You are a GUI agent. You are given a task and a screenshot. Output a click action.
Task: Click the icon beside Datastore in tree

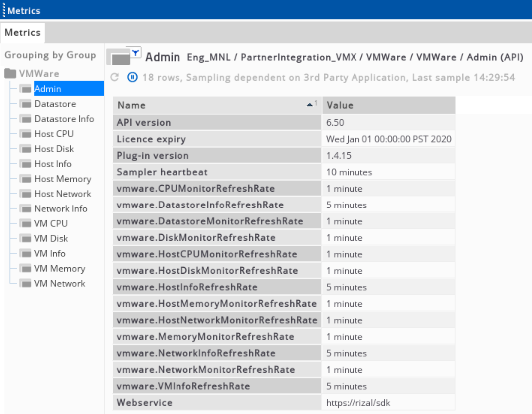click(26, 104)
